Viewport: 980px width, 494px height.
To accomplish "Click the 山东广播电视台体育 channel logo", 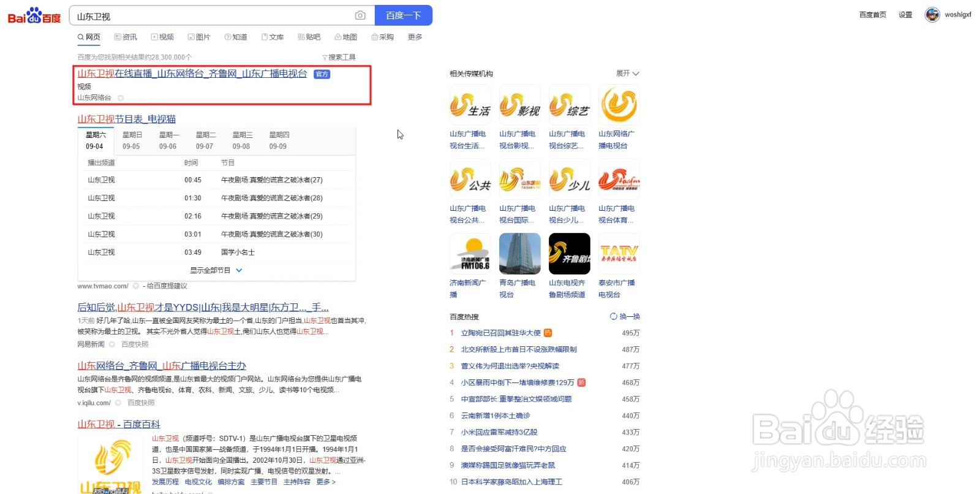I will pyautogui.click(x=619, y=180).
